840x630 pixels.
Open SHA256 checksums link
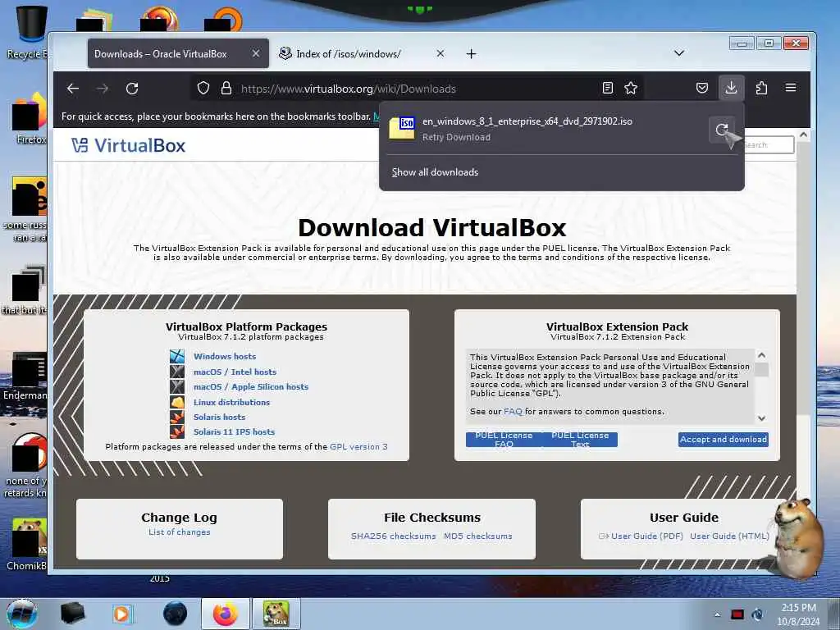(x=393, y=536)
